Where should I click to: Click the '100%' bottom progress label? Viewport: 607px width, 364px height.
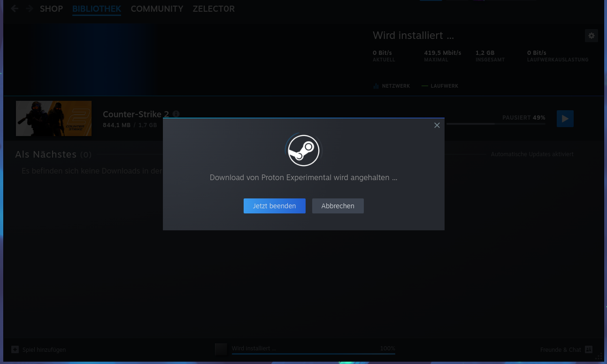coord(388,349)
